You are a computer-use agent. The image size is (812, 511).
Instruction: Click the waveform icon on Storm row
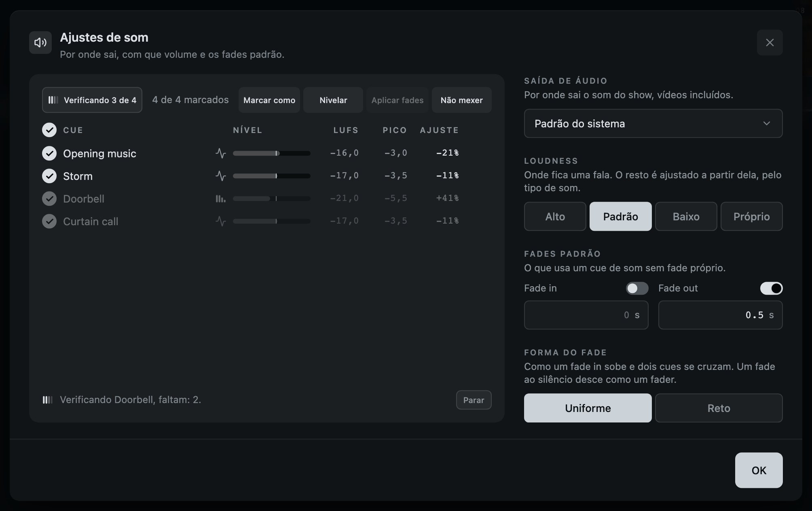(220, 176)
